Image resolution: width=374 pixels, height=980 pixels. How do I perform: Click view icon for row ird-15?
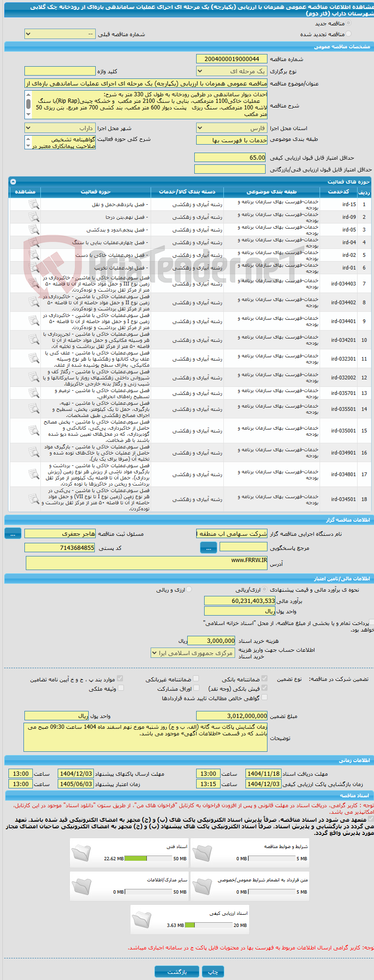pos(33,204)
